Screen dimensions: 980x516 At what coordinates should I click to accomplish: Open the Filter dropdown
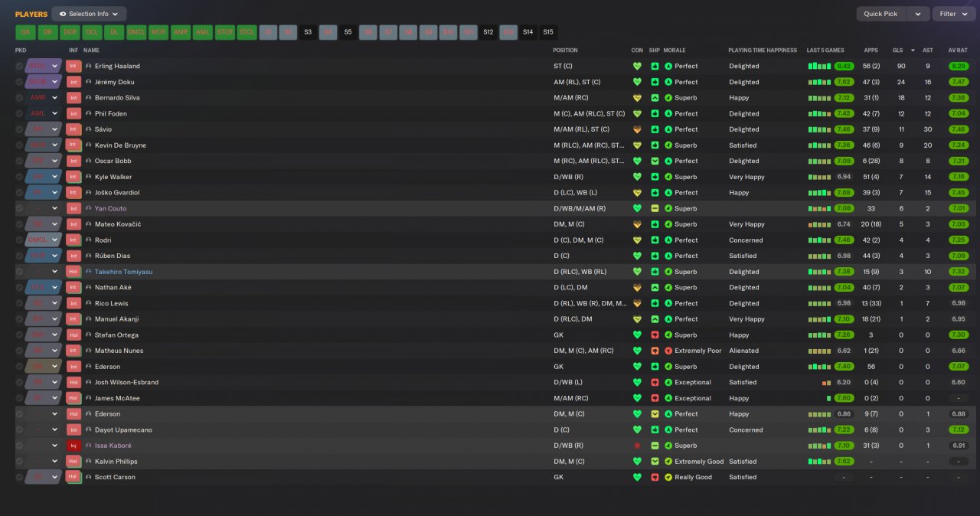[953, 14]
